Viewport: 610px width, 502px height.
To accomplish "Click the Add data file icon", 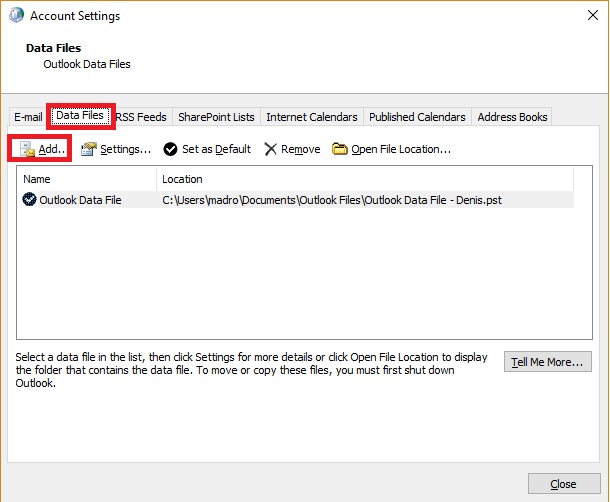I will point(27,149).
